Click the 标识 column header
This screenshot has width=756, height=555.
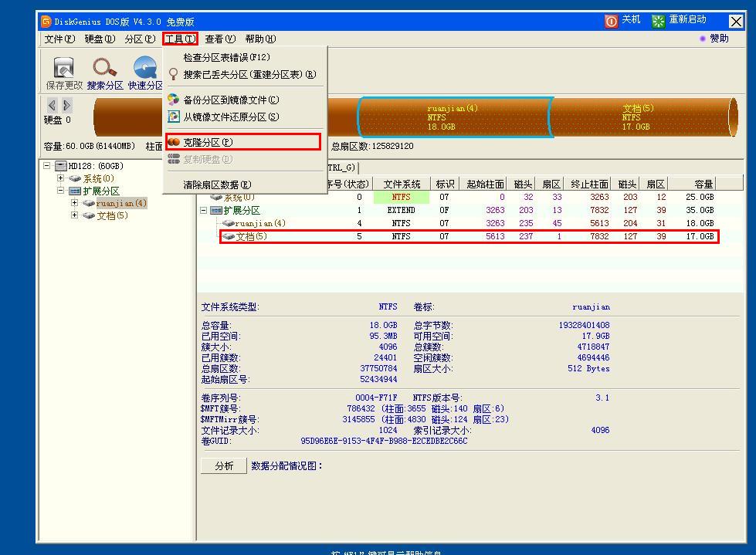445,184
